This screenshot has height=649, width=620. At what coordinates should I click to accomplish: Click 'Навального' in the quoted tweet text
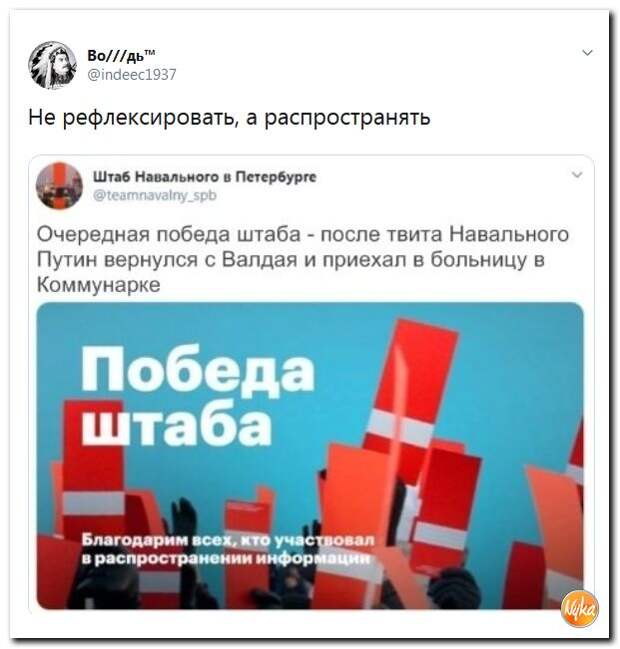tap(509, 234)
